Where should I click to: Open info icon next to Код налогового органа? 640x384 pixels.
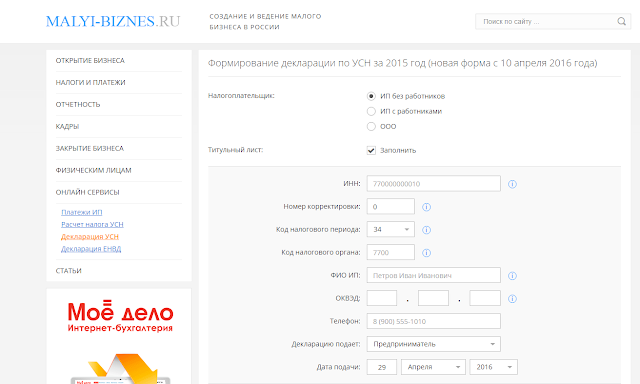pyautogui.click(x=427, y=253)
